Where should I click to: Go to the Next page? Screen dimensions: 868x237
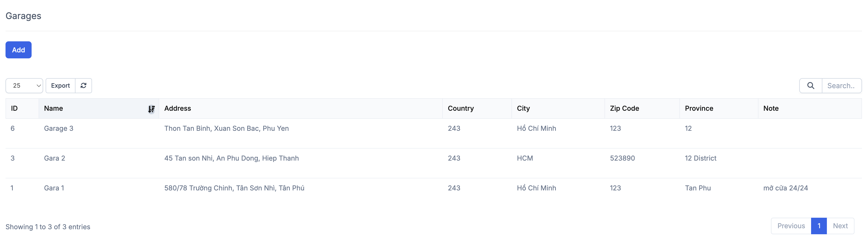pos(840,226)
